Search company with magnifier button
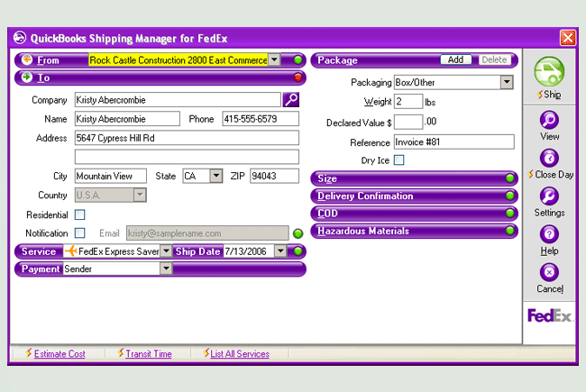The width and height of the screenshot is (586, 392). click(292, 100)
